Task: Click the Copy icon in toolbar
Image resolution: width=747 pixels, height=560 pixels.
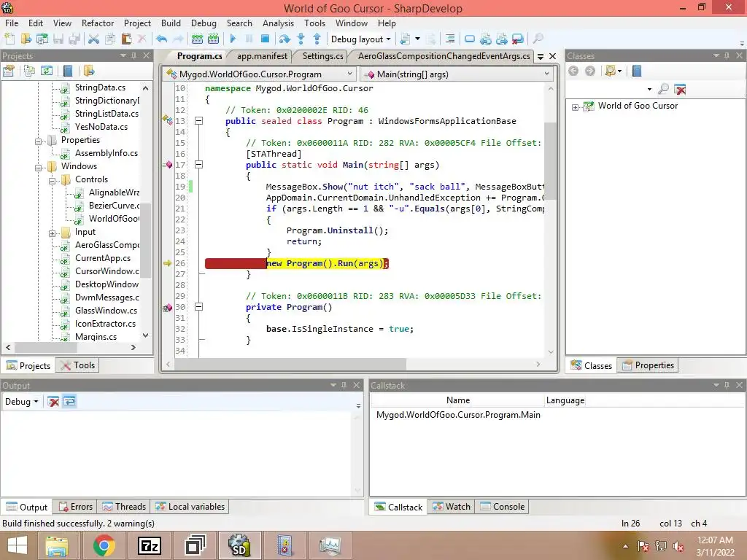Action: tap(110, 39)
